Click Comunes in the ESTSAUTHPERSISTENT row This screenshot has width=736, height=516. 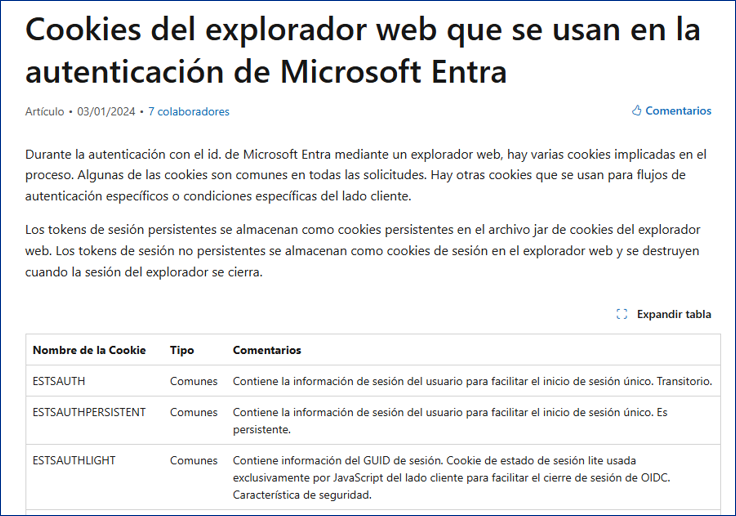click(193, 412)
